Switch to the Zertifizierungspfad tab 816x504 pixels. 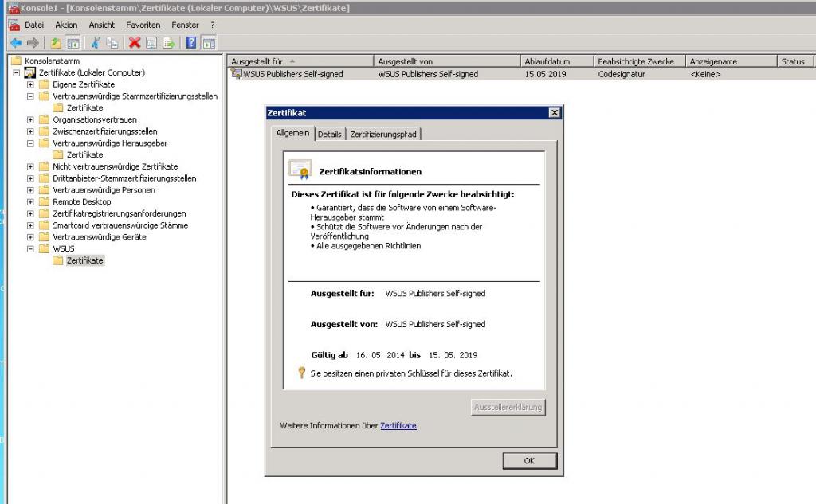[x=383, y=135]
